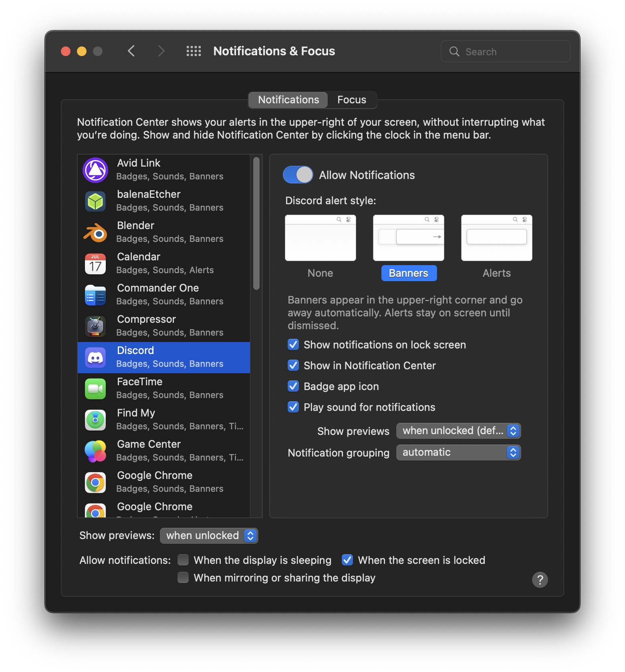Select Blender row in app list
This screenshot has width=625, height=672.
(164, 233)
